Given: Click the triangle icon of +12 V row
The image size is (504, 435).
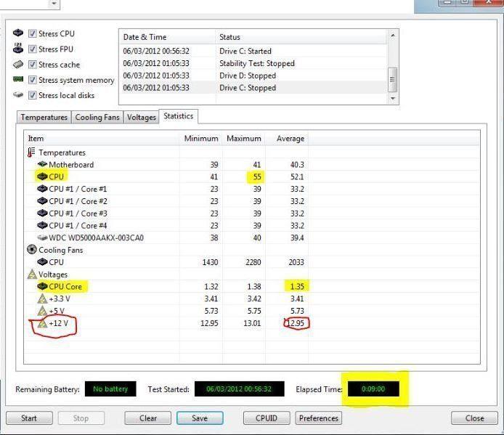Looking at the screenshot, I should tap(42, 323).
